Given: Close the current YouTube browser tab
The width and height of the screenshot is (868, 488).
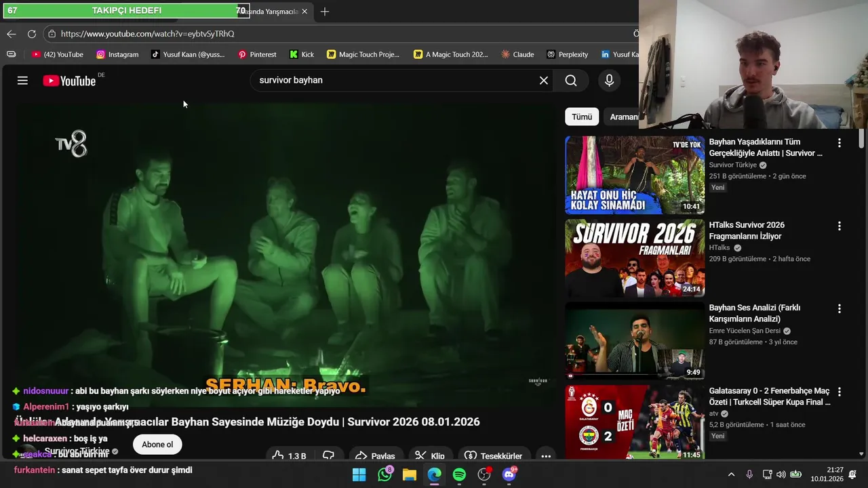Looking at the screenshot, I should tap(304, 12).
